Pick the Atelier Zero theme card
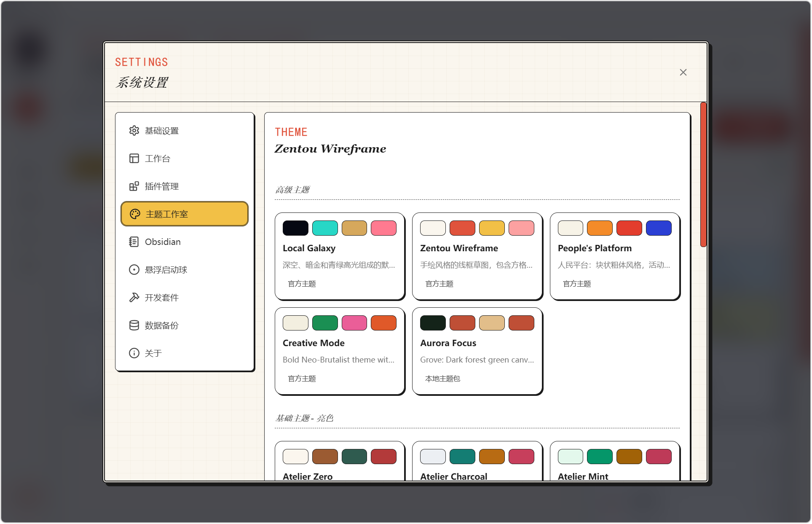Image resolution: width=812 pixels, height=524 pixels. tap(340, 461)
